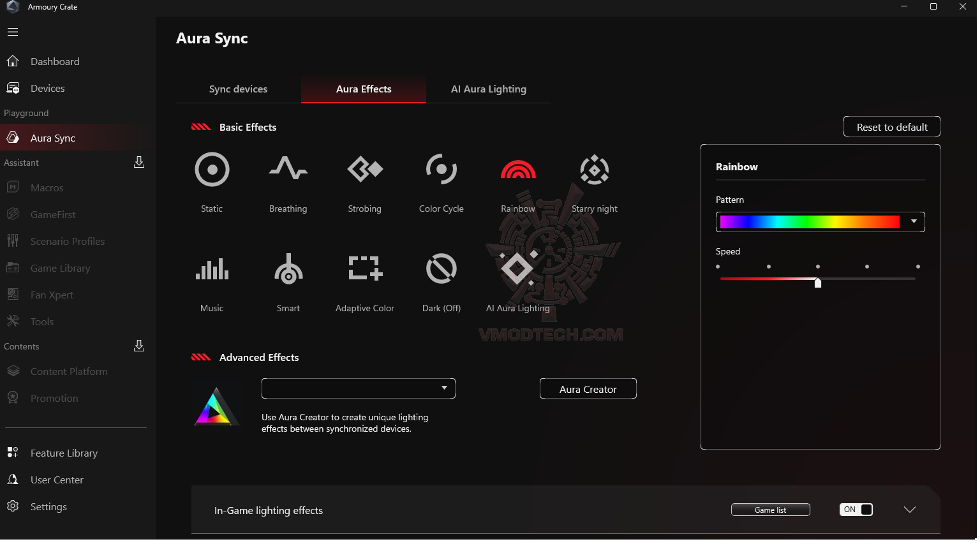Image resolution: width=980 pixels, height=551 pixels.
Task: Click the Devices icon in sidebar
Action: pos(13,88)
